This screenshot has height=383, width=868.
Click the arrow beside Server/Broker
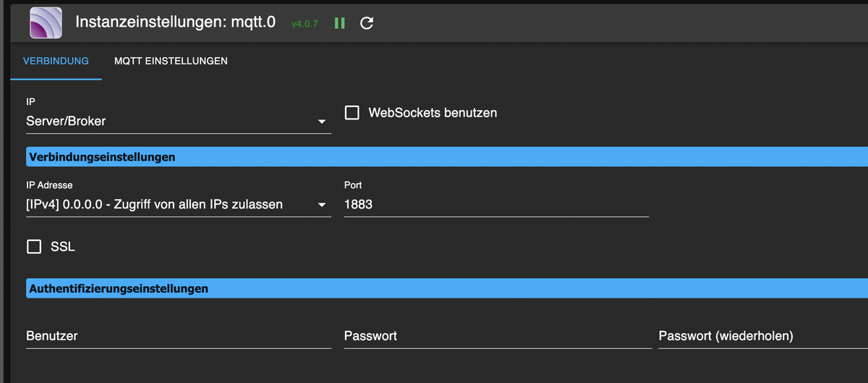pos(322,122)
